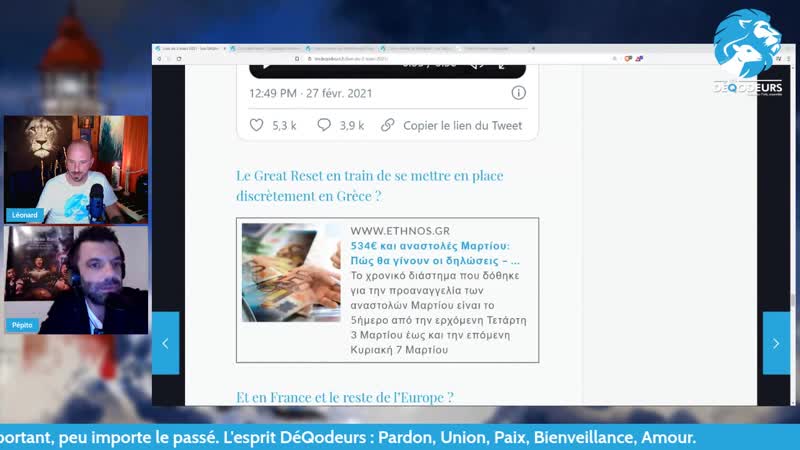Viewport: 800px width, 450px height.
Task: Open the ethnos.gr article euro banknotes thumbnail
Action: (x=291, y=272)
